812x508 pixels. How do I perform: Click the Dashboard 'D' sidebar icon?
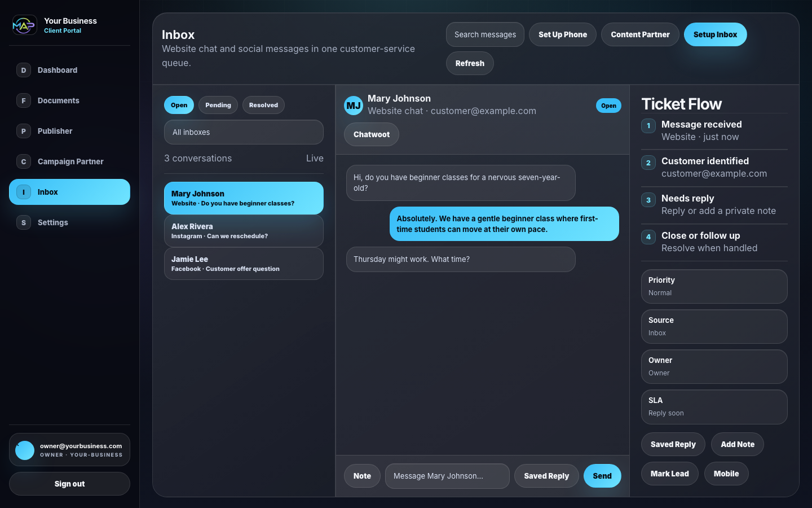coord(23,70)
